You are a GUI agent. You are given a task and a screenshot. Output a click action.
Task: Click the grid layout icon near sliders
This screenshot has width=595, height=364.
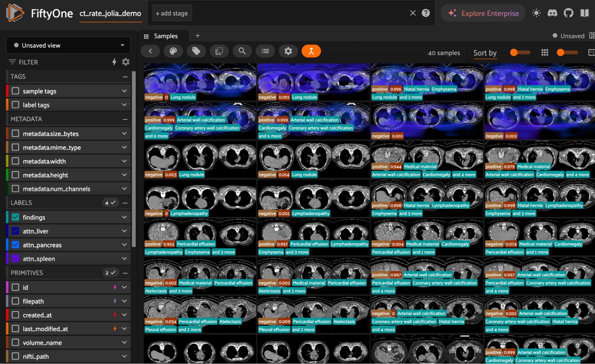[545, 53]
